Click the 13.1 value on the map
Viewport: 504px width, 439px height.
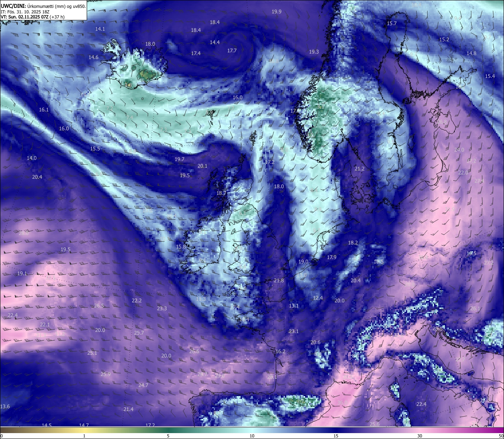point(294,306)
